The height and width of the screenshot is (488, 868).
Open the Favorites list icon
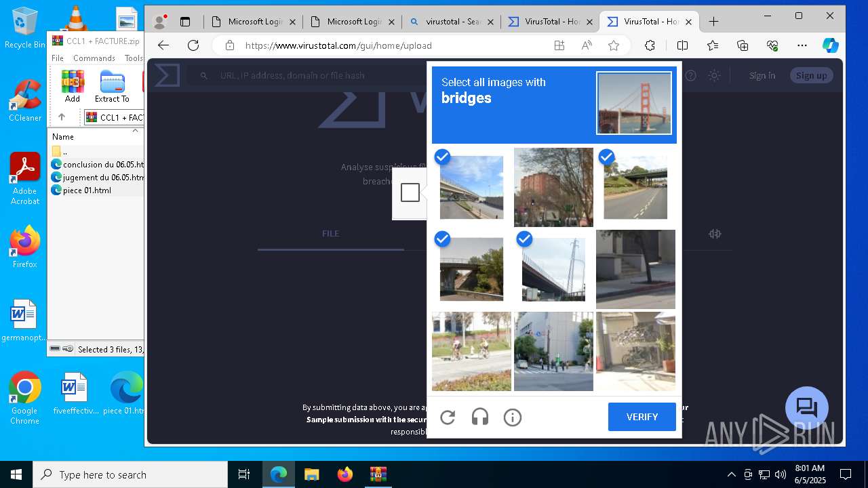point(713,45)
